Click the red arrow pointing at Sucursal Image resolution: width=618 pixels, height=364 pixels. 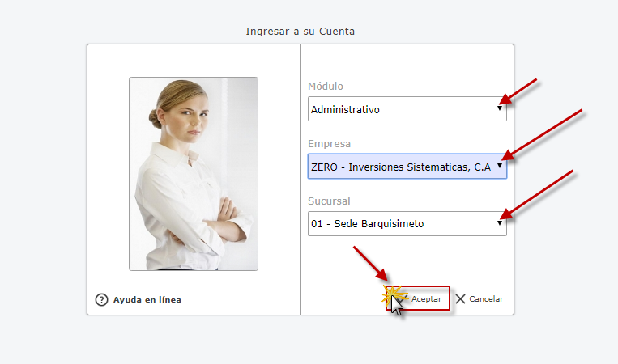[x=538, y=193]
